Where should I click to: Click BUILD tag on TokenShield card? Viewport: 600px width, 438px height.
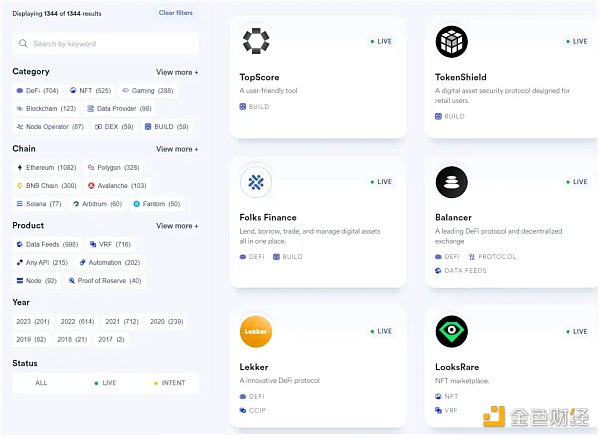point(450,116)
